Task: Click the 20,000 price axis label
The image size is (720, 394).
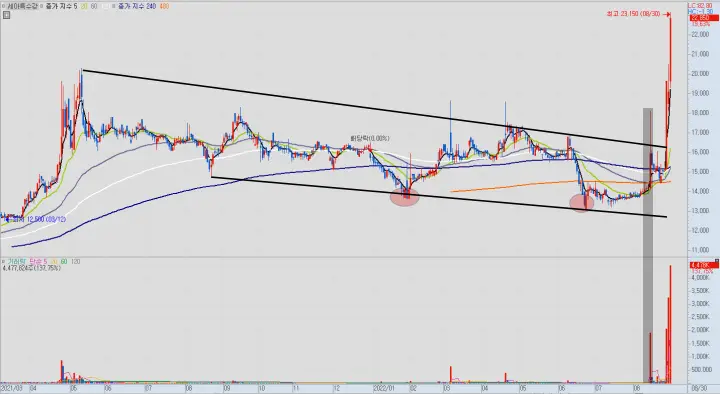Action: tap(700, 73)
